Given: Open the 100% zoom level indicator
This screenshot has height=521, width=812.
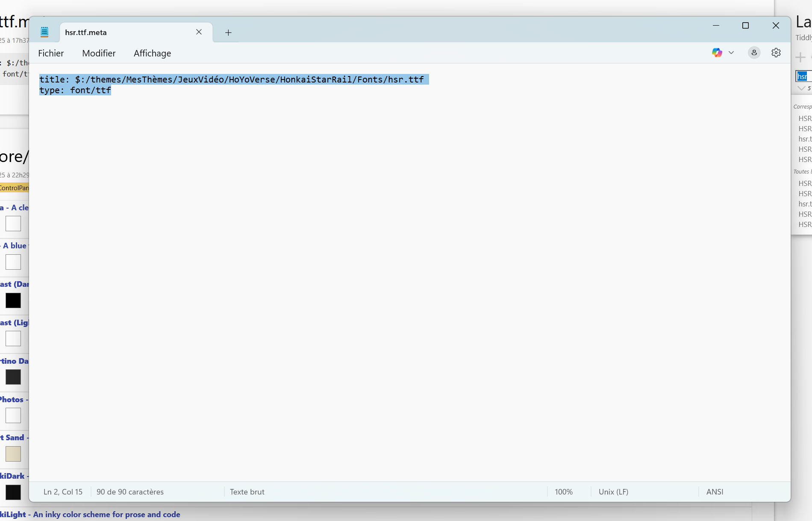Looking at the screenshot, I should click(564, 492).
